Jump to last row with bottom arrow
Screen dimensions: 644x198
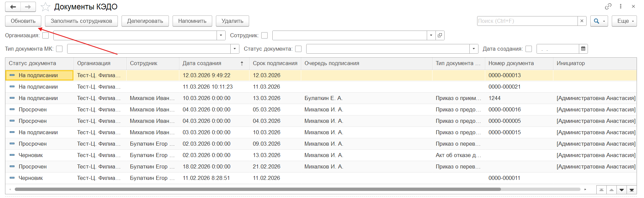pos(632,190)
